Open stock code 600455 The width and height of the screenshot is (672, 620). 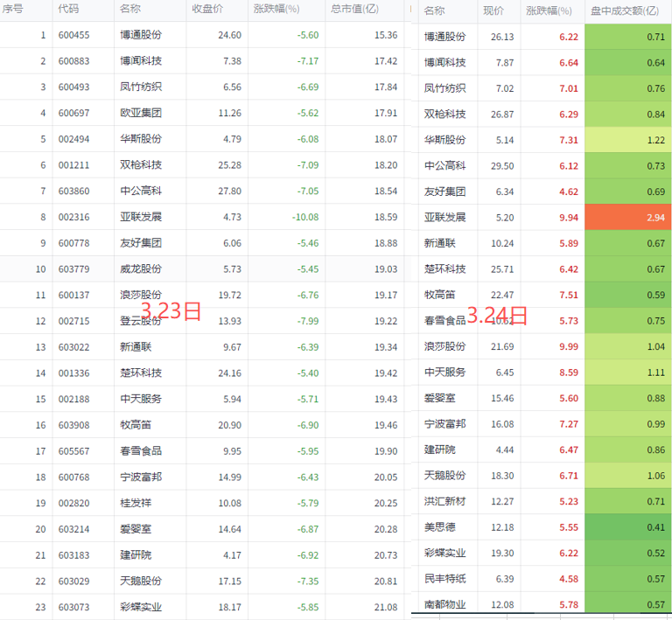[x=73, y=35]
